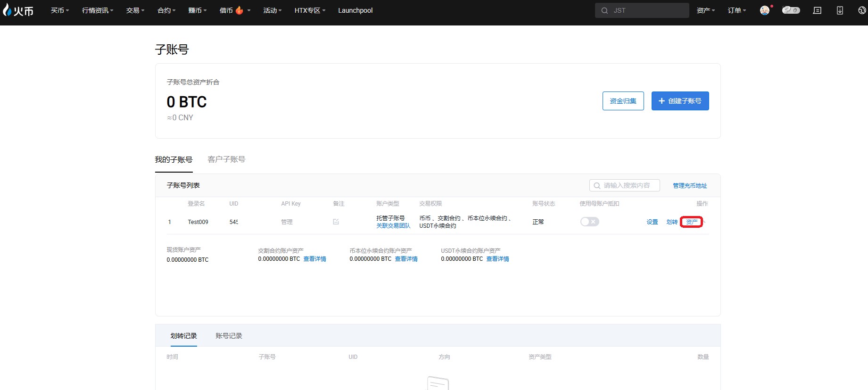Open the user avatar profile icon
The width and height of the screenshot is (868, 390).
[x=764, y=10]
